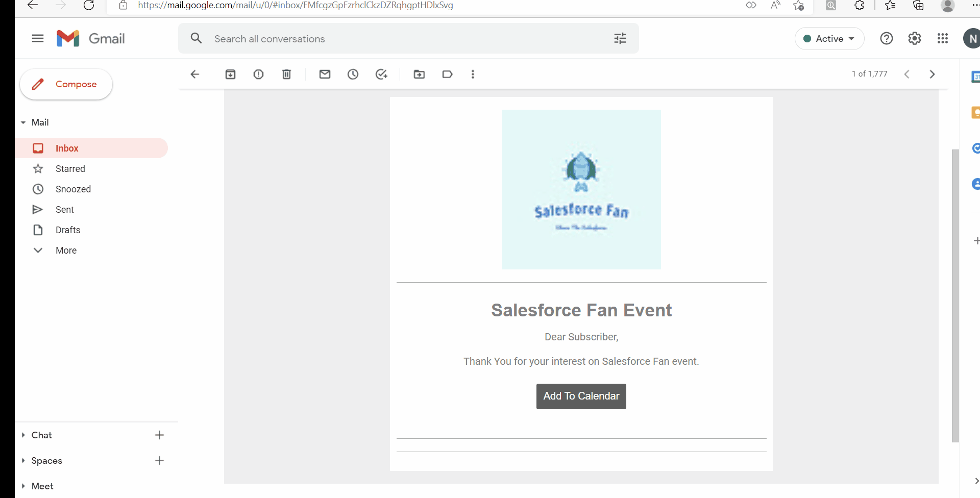Expand the Chat section
The width and height of the screenshot is (980, 498).
pos(23,435)
